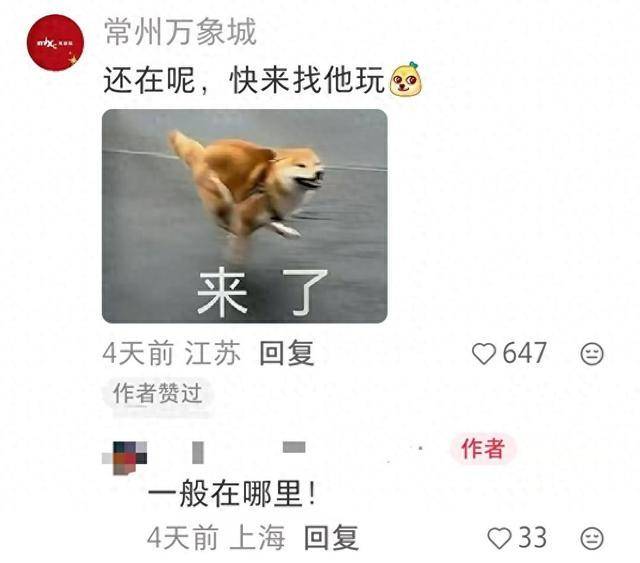The image size is (640, 563).
Task: Click the 33 like count
Action: [533, 538]
